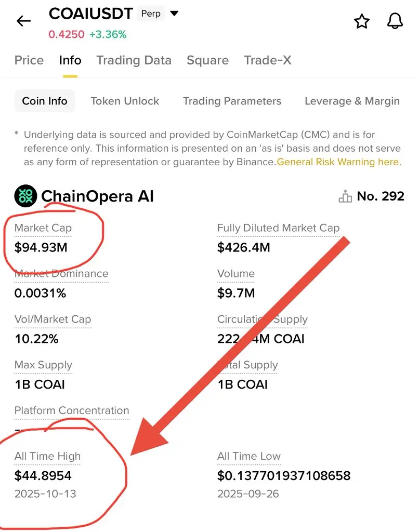Open the Trading Data tab

(134, 60)
